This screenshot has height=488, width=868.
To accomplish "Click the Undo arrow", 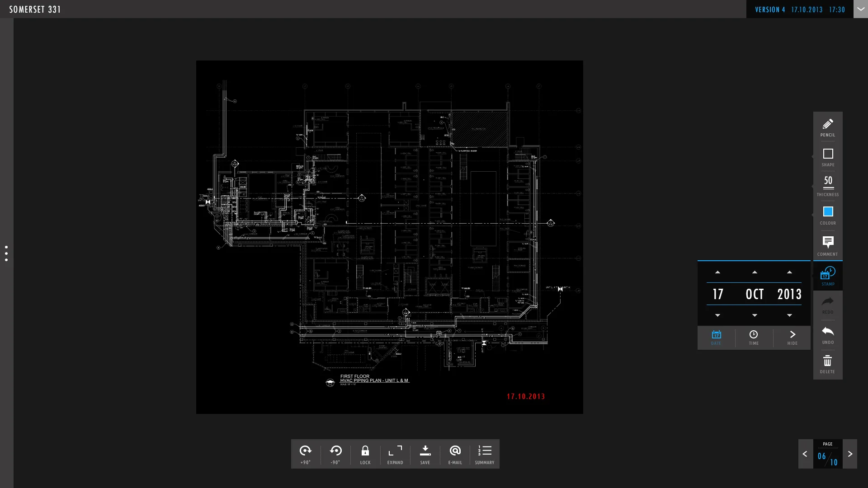I will point(828,335).
